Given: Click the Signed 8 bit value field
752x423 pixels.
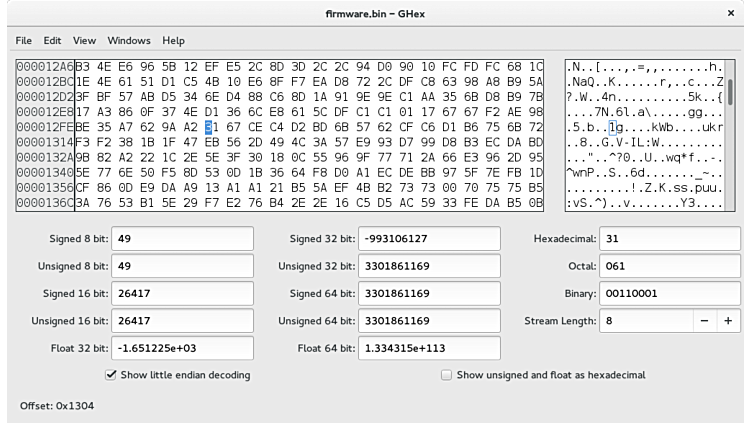Looking at the screenshot, I should coord(182,240).
